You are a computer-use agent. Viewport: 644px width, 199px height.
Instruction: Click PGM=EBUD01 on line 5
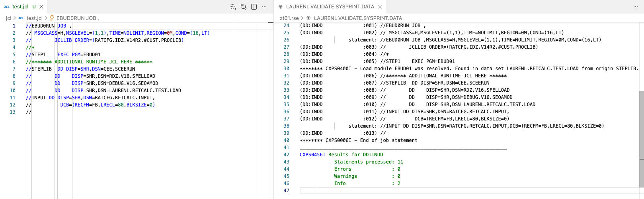click(x=86, y=55)
